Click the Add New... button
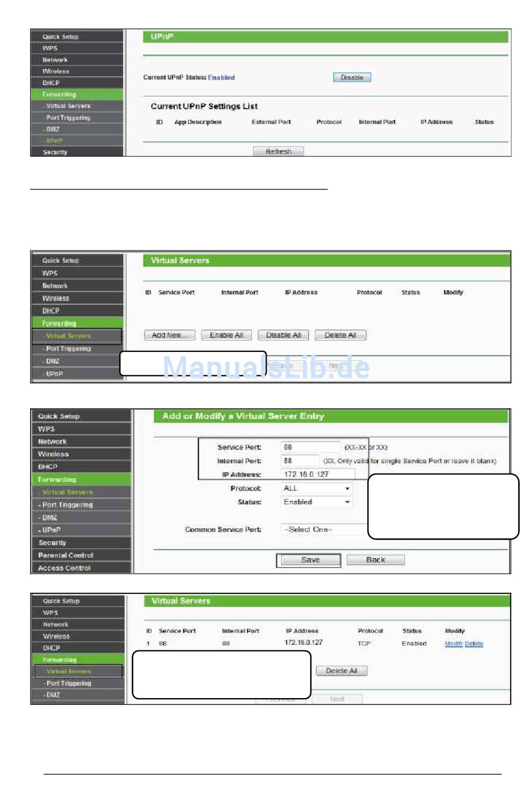 (169, 335)
